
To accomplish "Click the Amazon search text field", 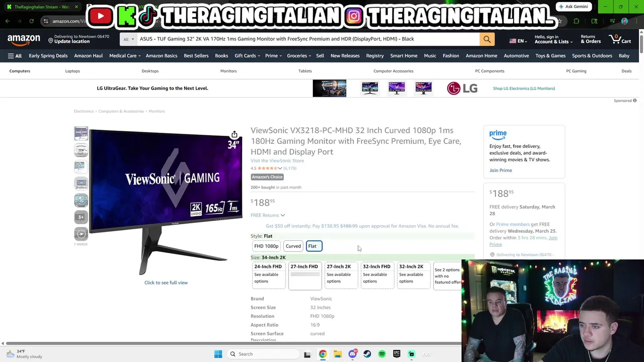I will pos(308,39).
